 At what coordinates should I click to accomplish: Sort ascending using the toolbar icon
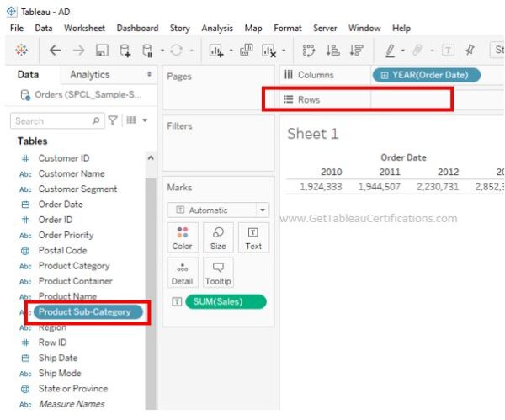tap(332, 51)
